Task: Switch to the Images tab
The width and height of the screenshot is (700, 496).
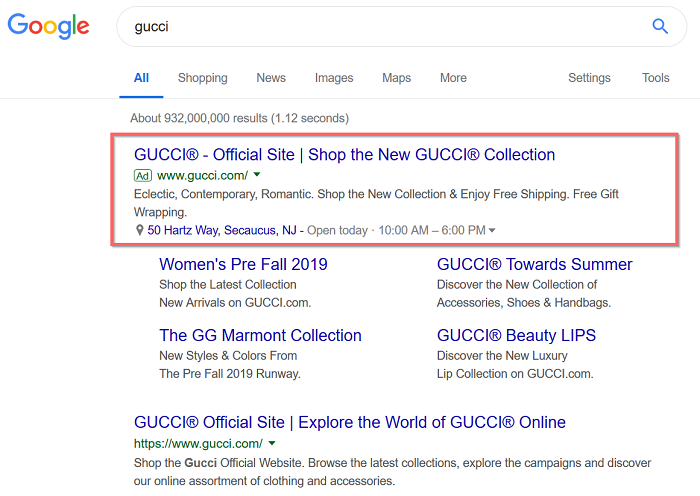Action: coord(334,78)
